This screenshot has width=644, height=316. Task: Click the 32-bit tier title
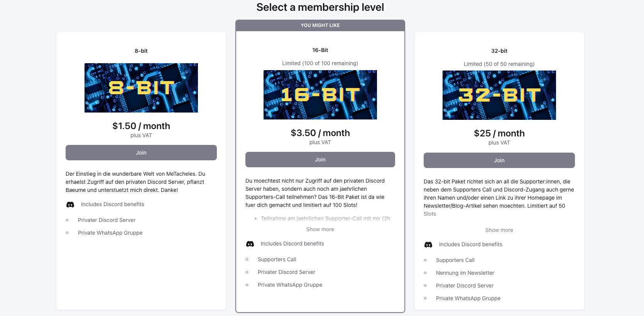[499, 51]
